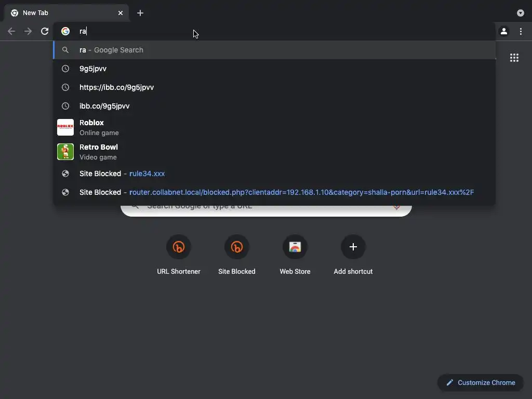Viewport: 532px width, 399px height.
Task: Choose https://ibb.co/9g5jpvv suggestion
Action: tap(274, 87)
